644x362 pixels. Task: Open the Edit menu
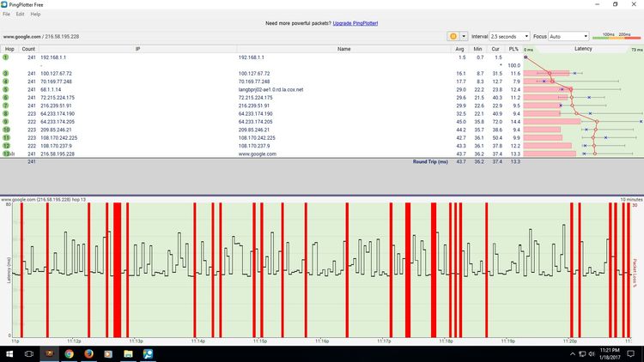tap(20, 14)
